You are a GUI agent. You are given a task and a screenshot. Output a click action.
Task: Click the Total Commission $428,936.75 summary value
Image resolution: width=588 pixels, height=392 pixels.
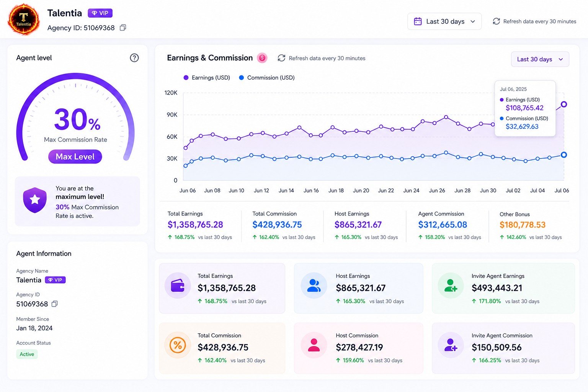click(x=277, y=225)
